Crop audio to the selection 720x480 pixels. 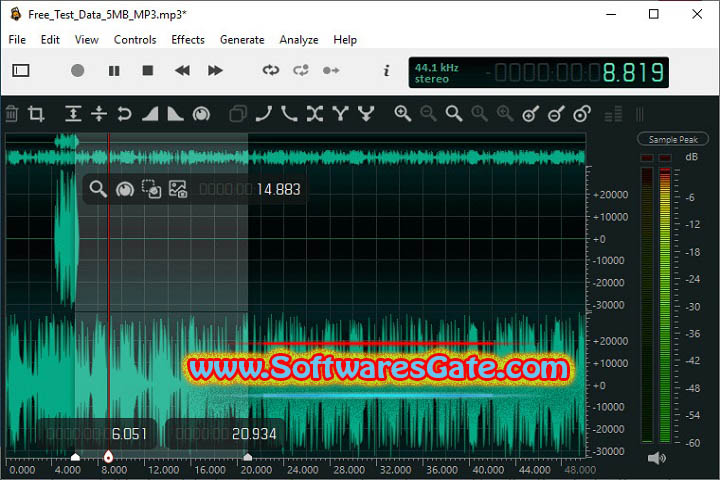36,113
